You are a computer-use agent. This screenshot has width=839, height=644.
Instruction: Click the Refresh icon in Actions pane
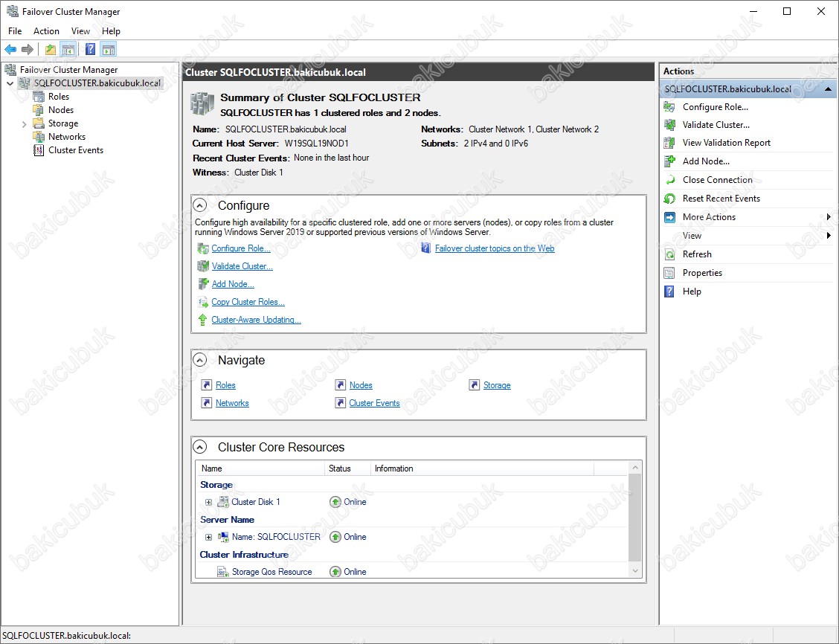click(x=669, y=254)
